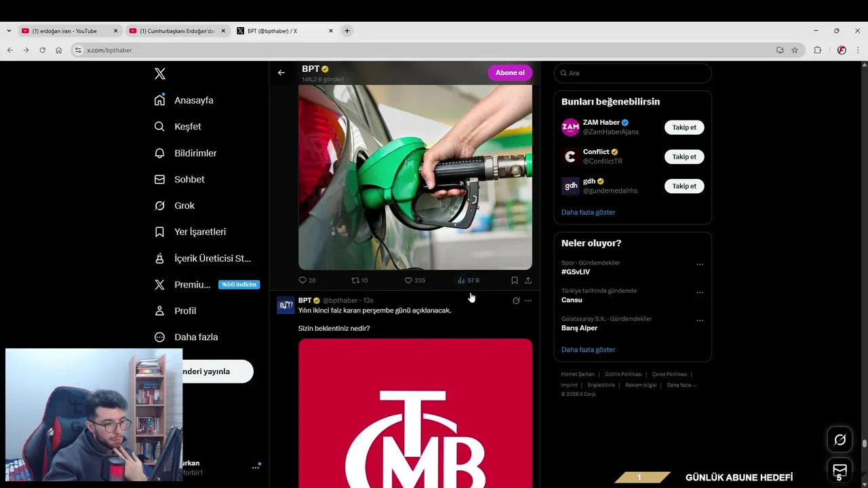Follow Conflict account
868x488 pixels.
pos(684,157)
